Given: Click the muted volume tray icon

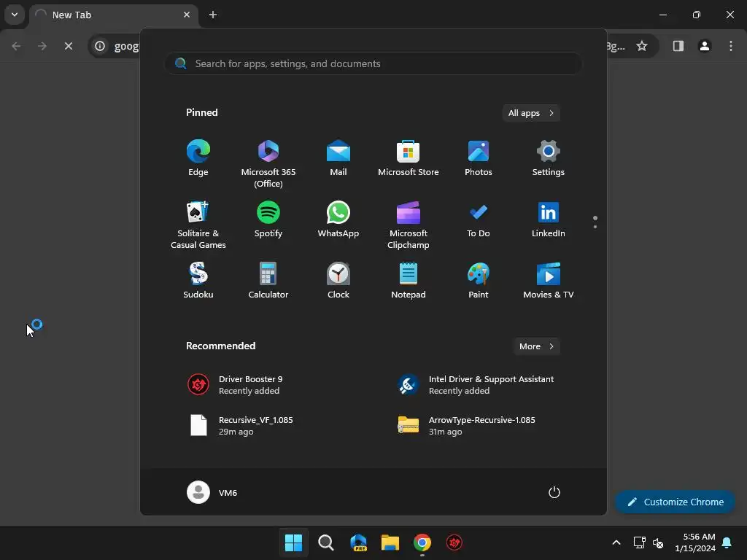Looking at the screenshot, I should [658, 542].
